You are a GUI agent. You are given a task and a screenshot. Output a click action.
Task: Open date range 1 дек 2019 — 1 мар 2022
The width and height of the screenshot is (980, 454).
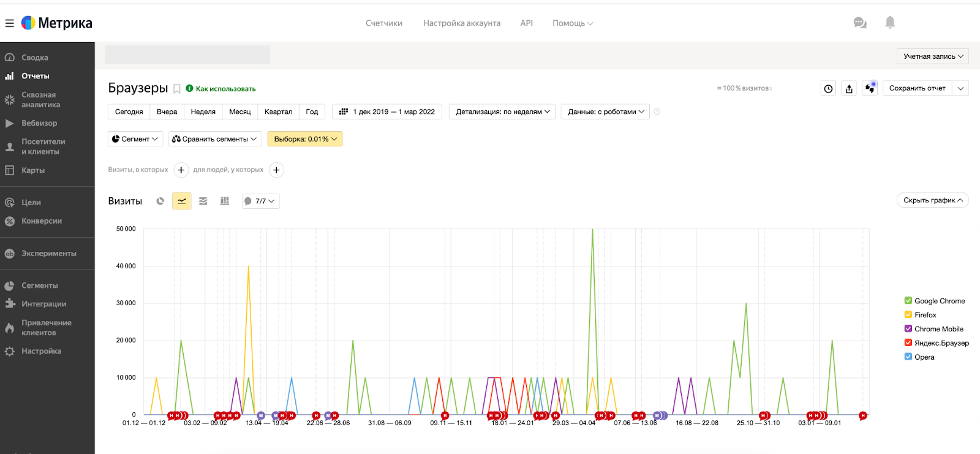387,112
